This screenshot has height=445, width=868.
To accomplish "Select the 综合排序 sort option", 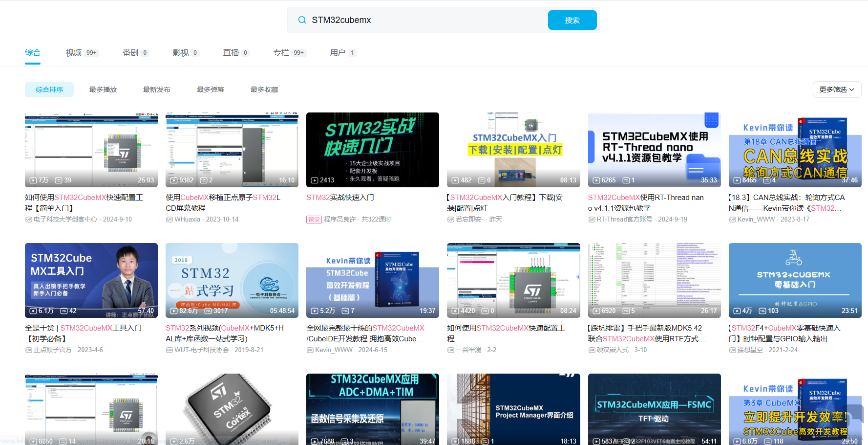I will pos(49,89).
